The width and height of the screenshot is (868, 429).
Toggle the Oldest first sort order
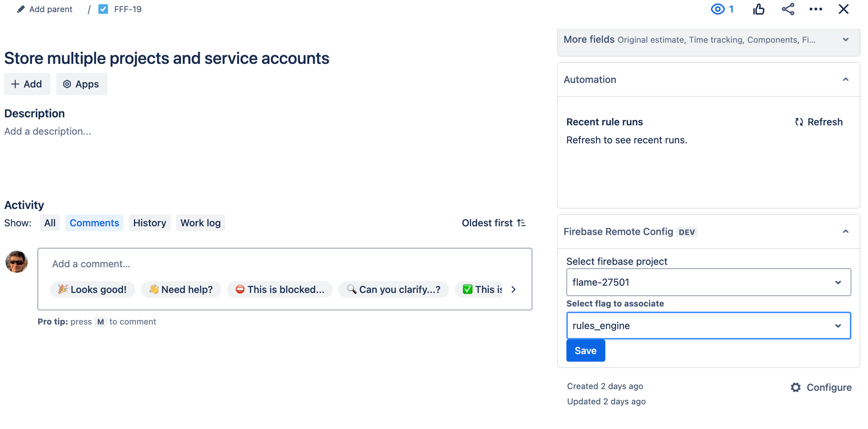493,223
